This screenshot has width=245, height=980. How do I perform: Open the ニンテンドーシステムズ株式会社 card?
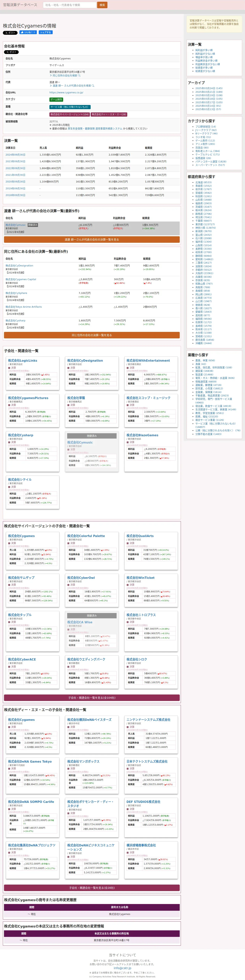[148, 720]
